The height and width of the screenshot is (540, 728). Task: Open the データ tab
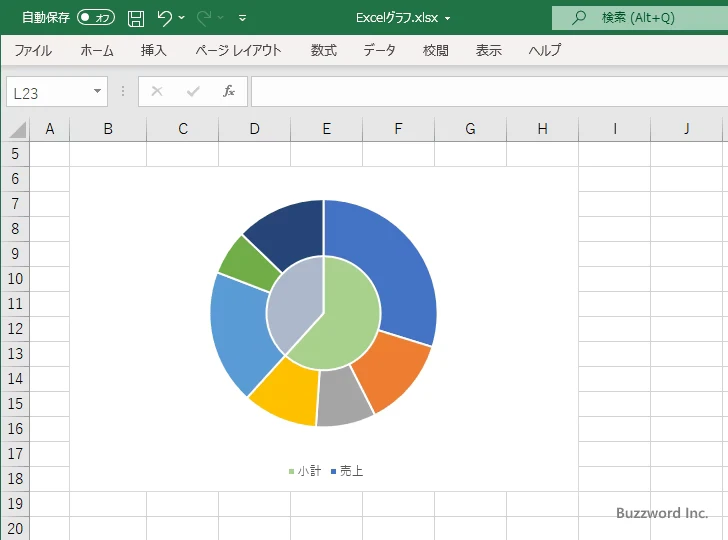coord(379,50)
